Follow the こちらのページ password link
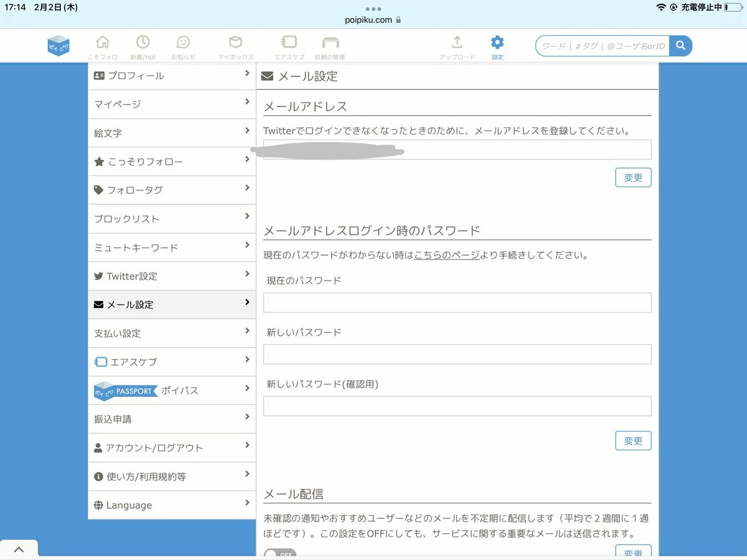 (x=446, y=255)
